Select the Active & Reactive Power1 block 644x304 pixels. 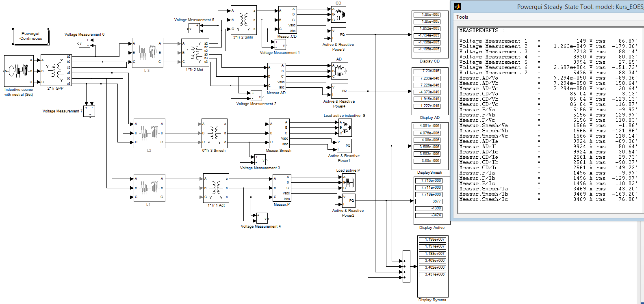coord(344,146)
